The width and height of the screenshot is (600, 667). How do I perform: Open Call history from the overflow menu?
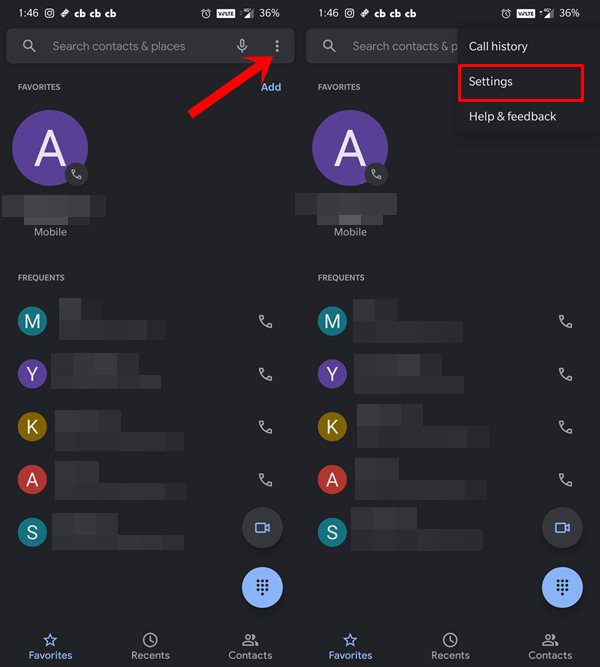498,46
